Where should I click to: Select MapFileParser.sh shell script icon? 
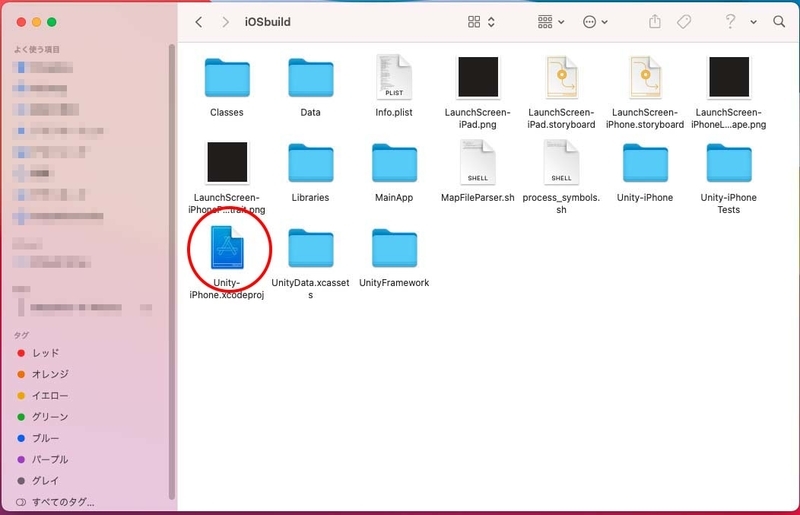click(x=478, y=162)
